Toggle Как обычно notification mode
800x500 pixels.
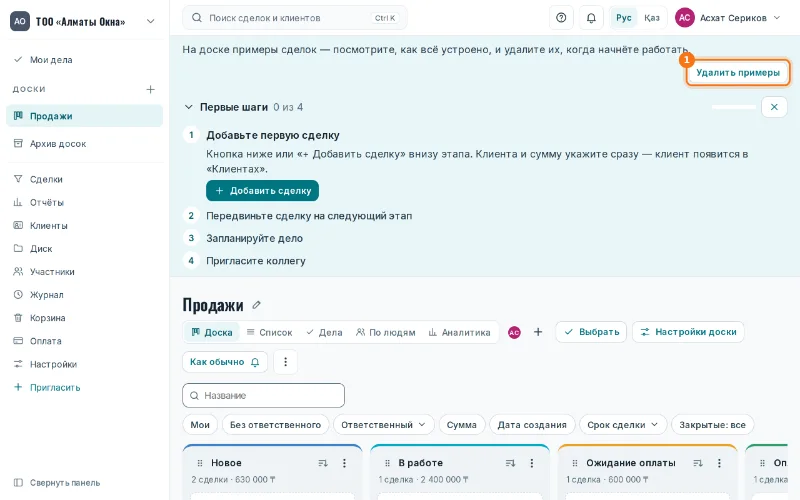pos(225,362)
